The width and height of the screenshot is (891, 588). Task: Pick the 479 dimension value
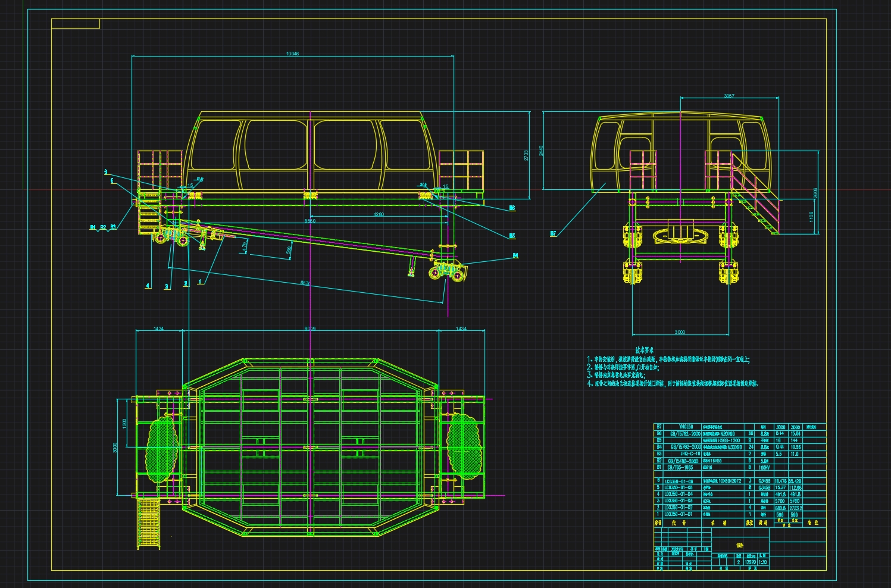[x=245, y=246]
